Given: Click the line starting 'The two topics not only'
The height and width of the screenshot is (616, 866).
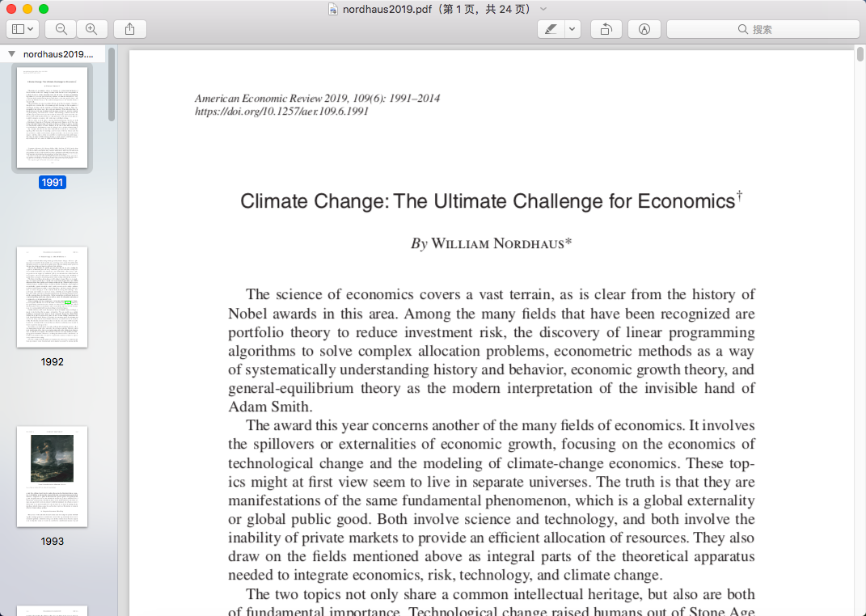Looking at the screenshot, I should point(501,594).
